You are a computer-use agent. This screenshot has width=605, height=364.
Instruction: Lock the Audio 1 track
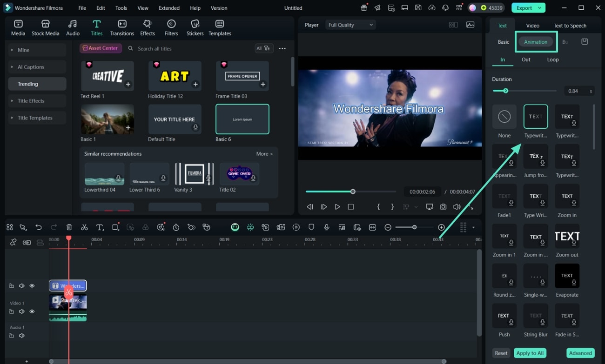coord(12,336)
